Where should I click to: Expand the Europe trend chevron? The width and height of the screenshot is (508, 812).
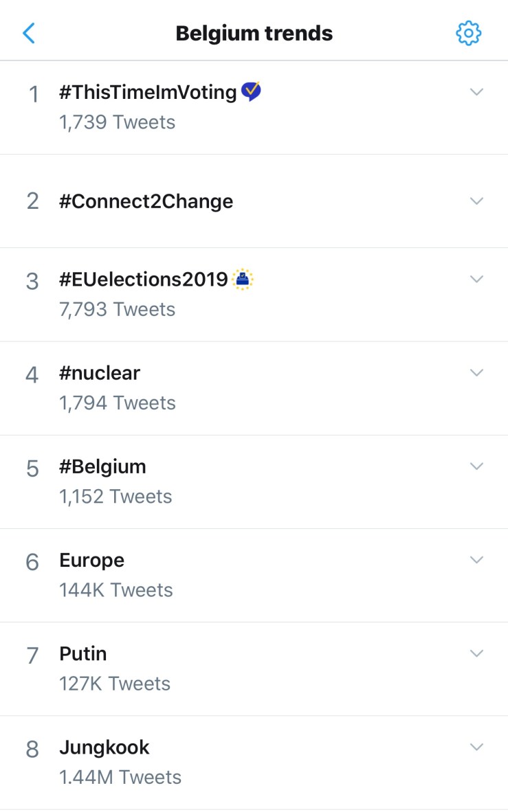click(x=476, y=559)
